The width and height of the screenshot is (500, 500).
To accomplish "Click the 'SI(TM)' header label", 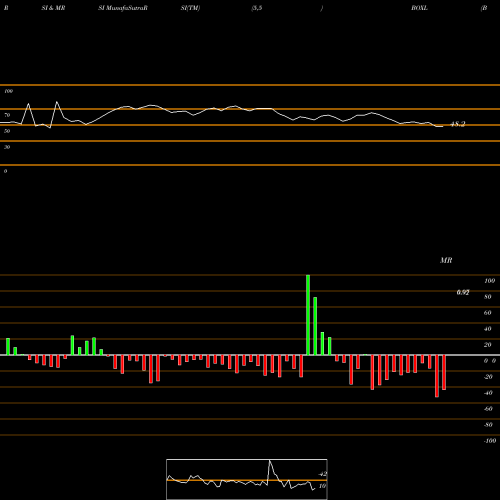I will (x=190, y=8).
